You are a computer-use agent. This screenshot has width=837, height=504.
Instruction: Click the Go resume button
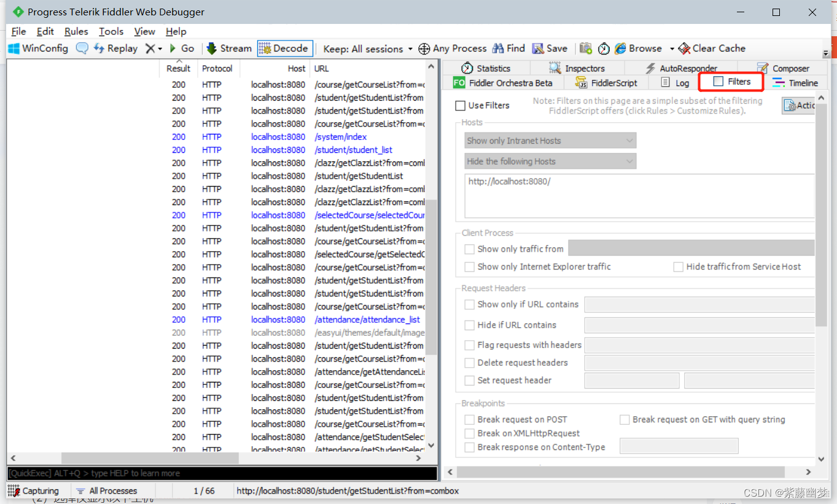coord(182,48)
